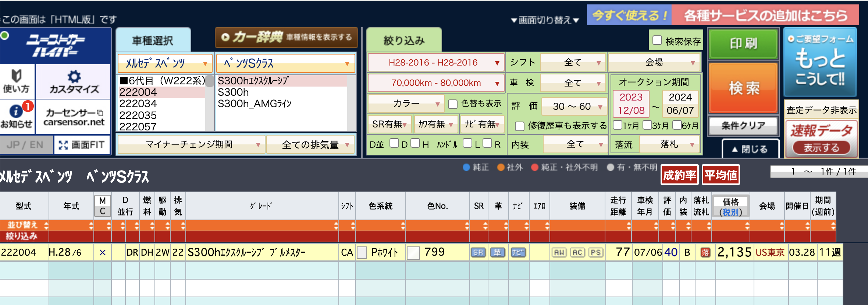868x305 pixels.
Task: Open the カラー dropdown
Action: click(406, 104)
